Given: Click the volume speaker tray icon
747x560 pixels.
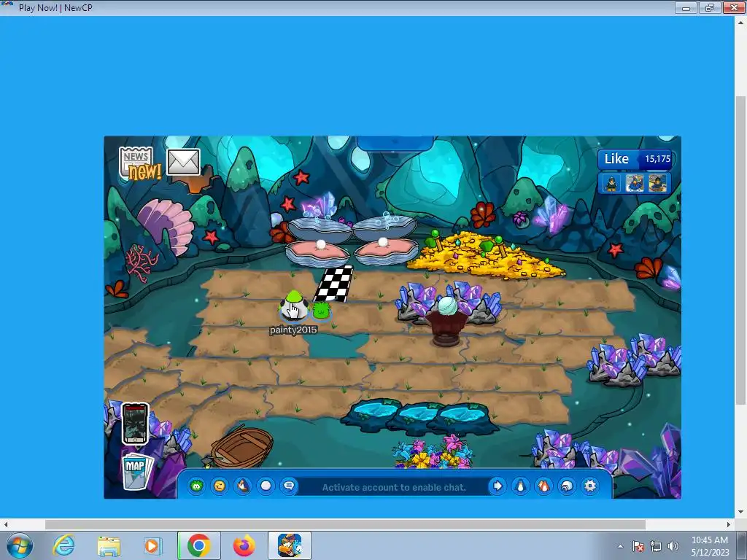Looking at the screenshot, I should point(673,546).
